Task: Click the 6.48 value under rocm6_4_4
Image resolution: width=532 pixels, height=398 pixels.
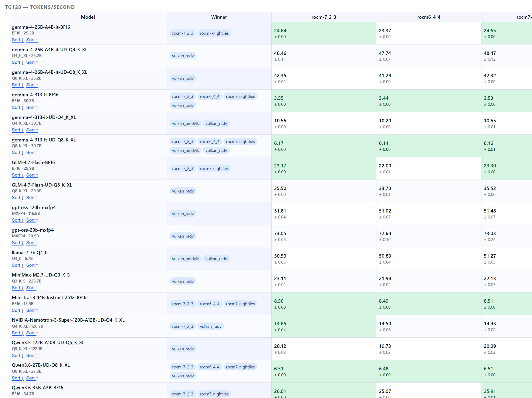Action: tap(384, 369)
